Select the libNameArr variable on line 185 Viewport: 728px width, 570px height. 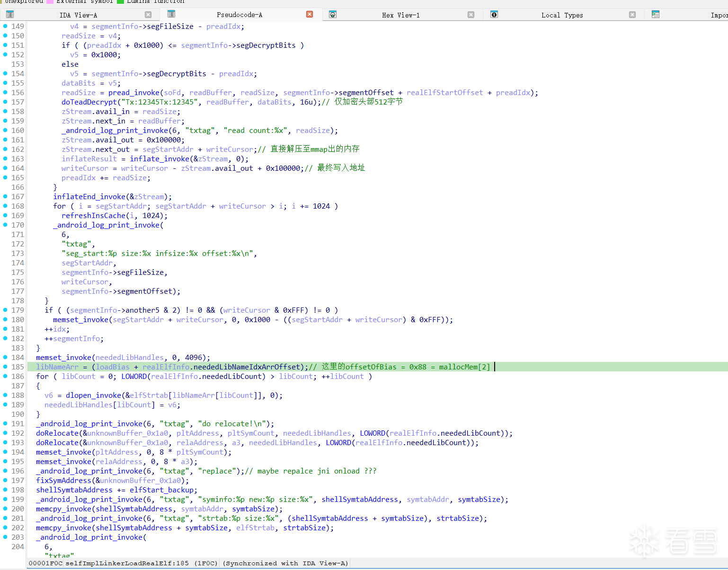tap(57, 367)
